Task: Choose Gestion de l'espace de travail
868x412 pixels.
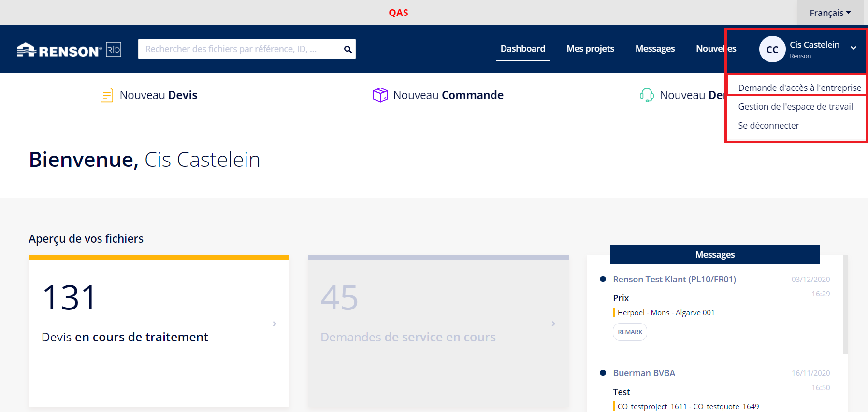Action: [x=795, y=106]
